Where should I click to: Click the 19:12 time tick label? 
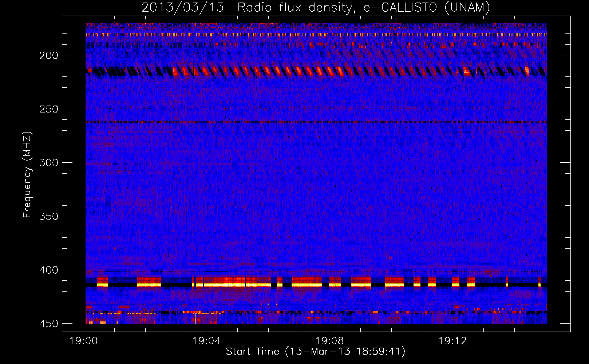click(453, 341)
